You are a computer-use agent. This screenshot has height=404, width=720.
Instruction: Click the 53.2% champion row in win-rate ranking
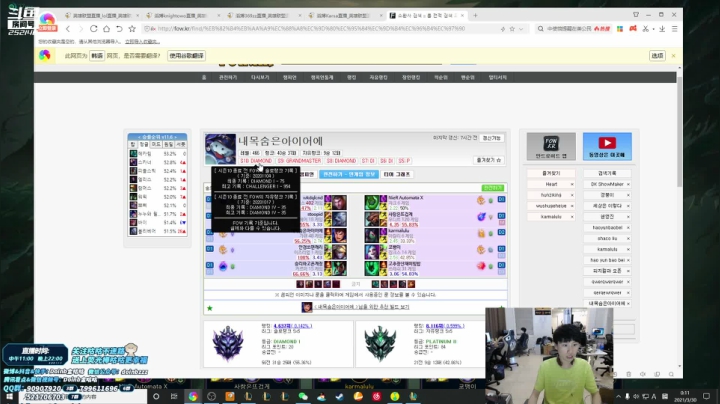pos(158,154)
